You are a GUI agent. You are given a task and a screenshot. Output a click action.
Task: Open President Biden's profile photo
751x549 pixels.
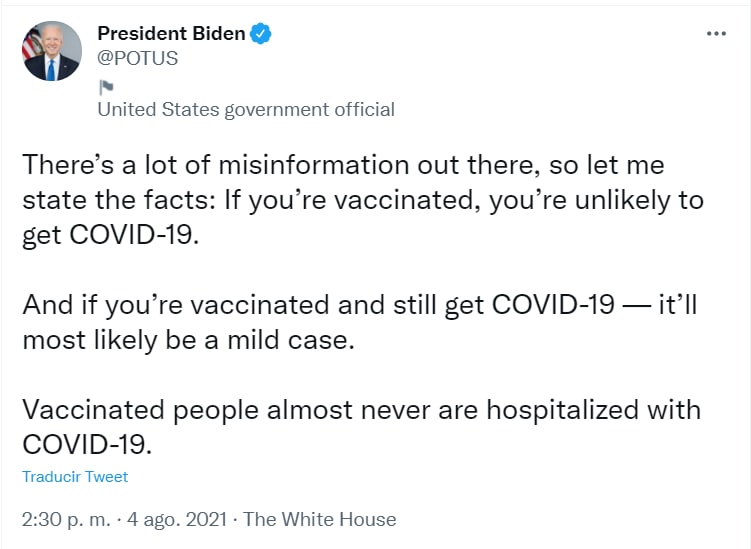click(x=52, y=51)
